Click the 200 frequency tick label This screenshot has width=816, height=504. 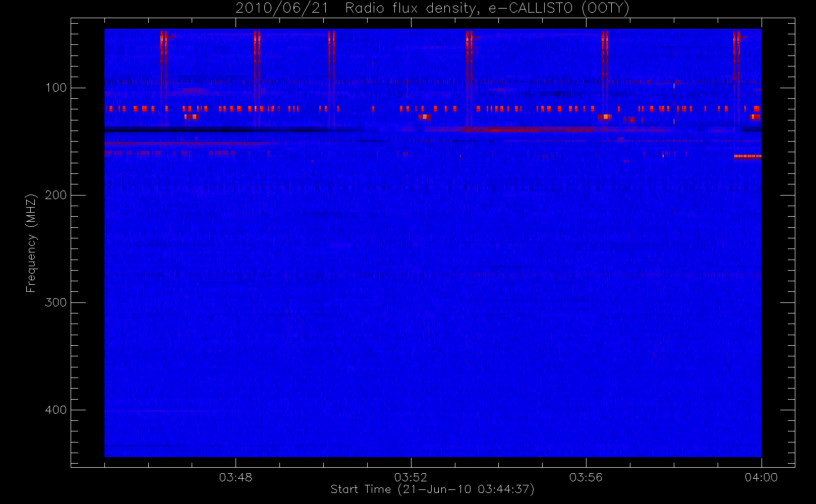click(55, 195)
